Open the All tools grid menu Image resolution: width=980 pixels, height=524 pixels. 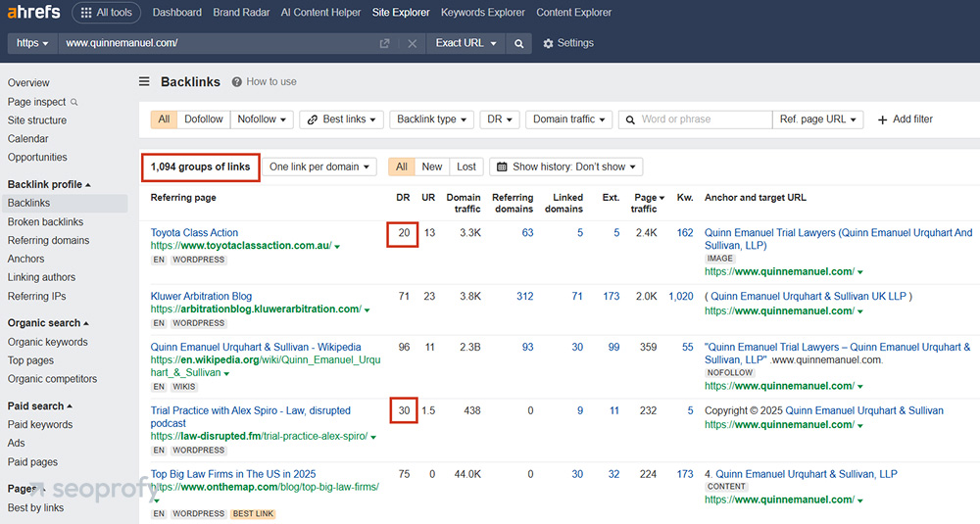[106, 13]
